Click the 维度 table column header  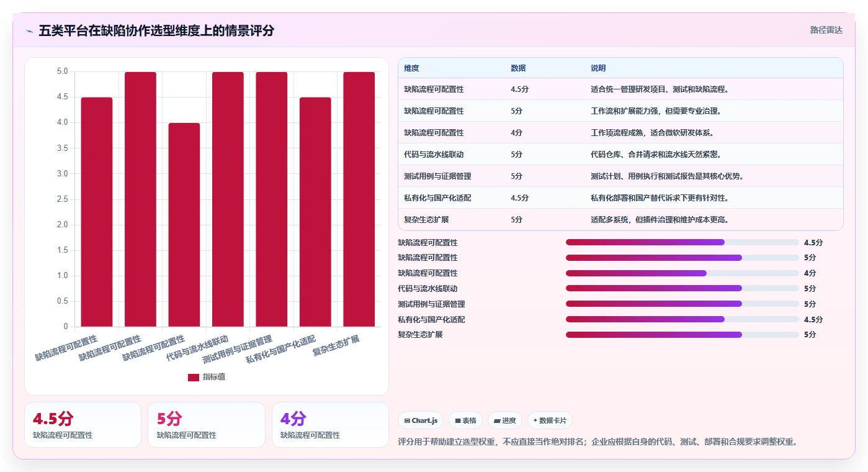[411, 68]
